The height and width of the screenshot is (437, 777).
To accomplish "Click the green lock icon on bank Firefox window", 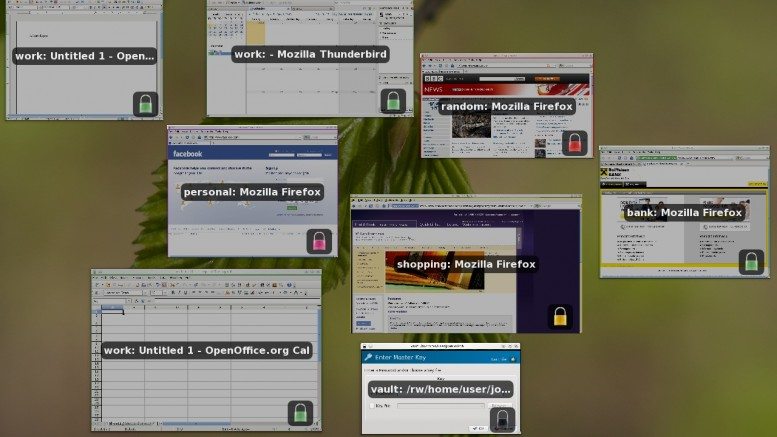I will 751,262.
